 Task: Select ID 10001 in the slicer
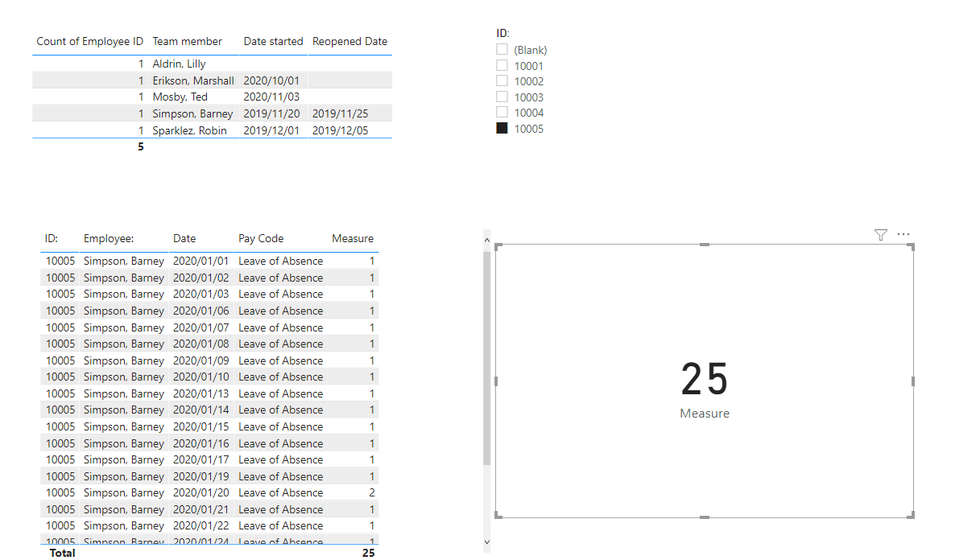(502, 66)
